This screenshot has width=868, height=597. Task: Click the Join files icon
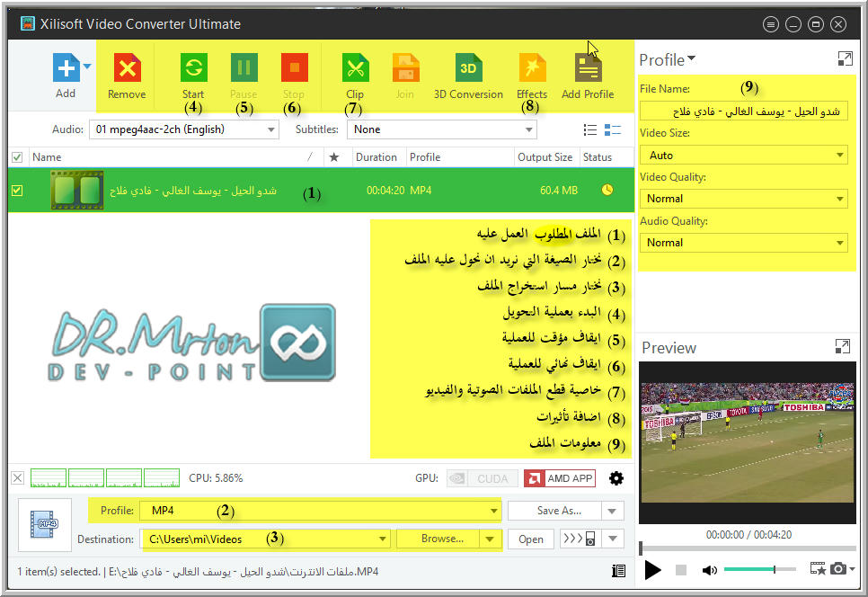coord(405,68)
